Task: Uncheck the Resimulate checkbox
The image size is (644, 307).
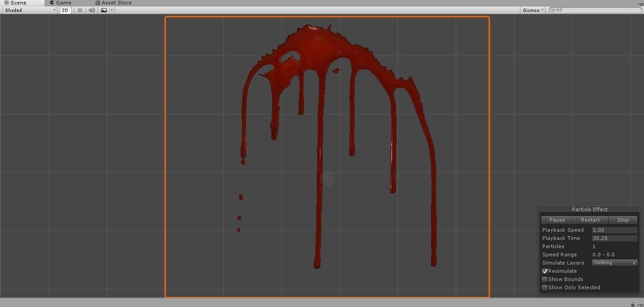Action: 545,271
